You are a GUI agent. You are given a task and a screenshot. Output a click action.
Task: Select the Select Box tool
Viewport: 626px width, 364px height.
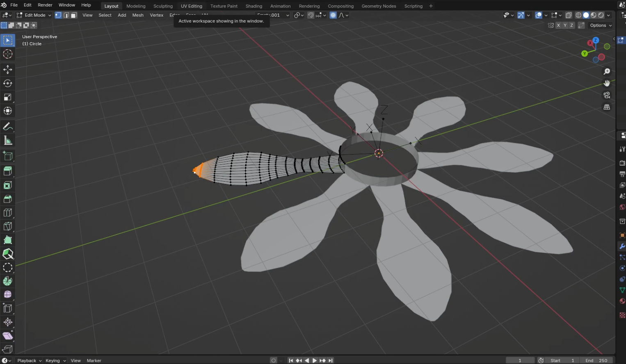pyautogui.click(x=8, y=40)
